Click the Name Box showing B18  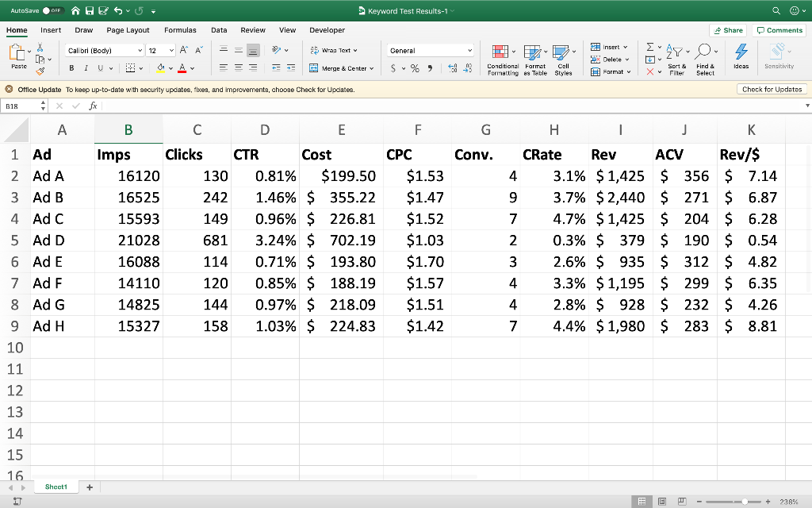(21, 106)
